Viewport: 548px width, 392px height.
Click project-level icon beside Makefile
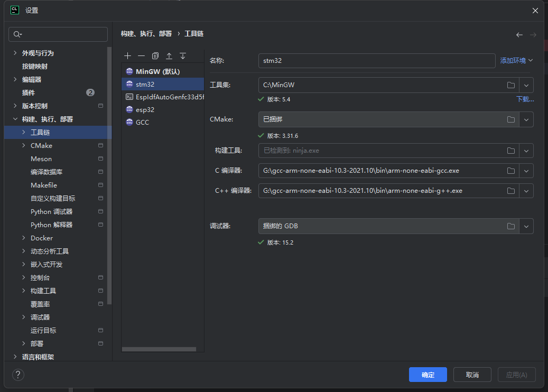pyautogui.click(x=100, y=185)
